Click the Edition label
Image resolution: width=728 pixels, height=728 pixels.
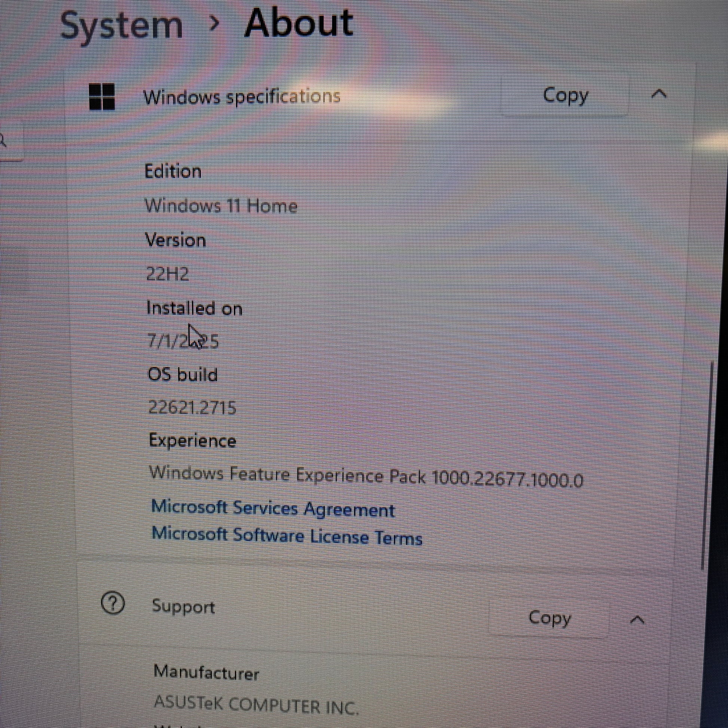click(x=173, y=172)
